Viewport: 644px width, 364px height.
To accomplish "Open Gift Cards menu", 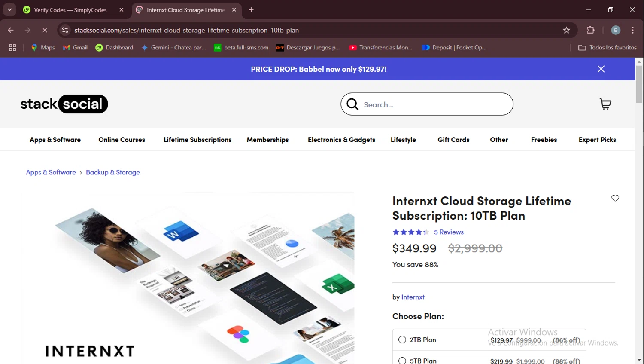I will [x=453, y=140].
